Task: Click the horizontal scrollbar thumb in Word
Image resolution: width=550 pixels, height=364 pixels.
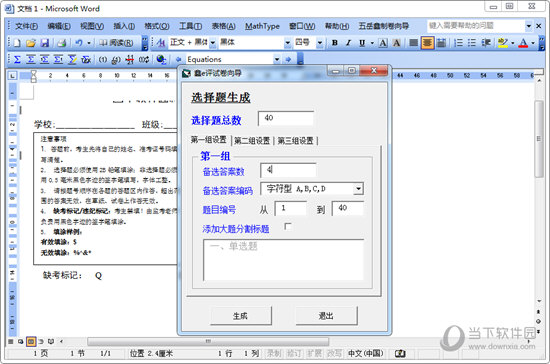Action: pos(208,341)
